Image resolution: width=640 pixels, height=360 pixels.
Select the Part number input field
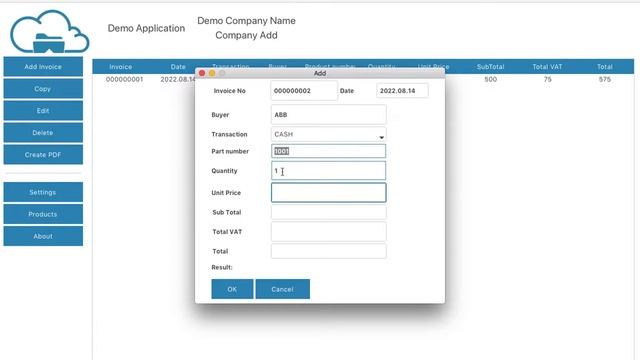tap(329, 151)
